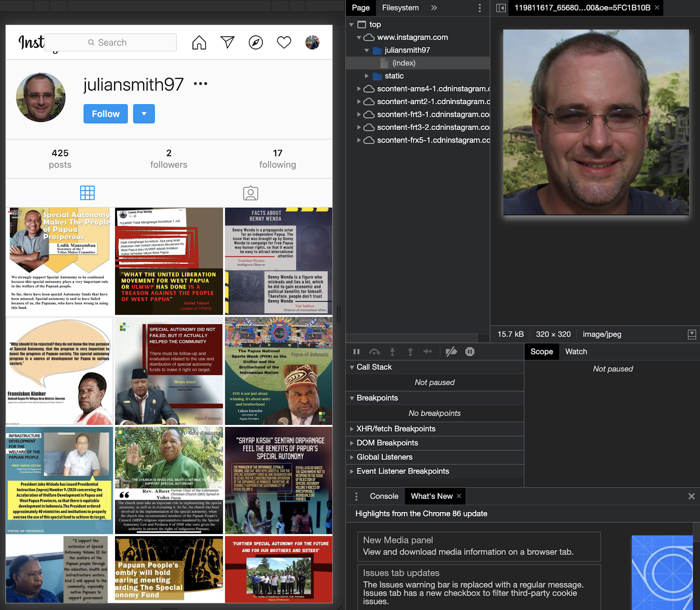
Task: Toggle pause on exceptions icon
Action: click(x=470, y=351)
